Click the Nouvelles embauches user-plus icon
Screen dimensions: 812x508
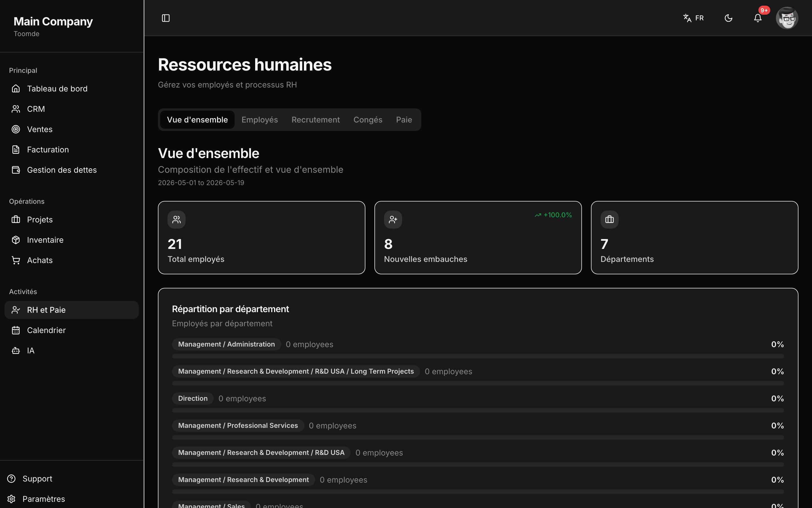(393, 220)
